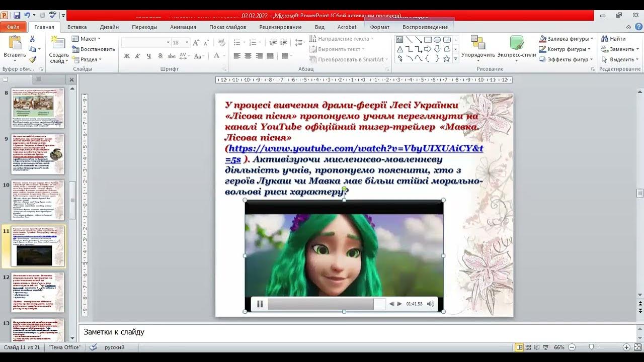This screenshot has height=362, width=644.
Task: Click the Copy icon in clipboard group
Action: [x=32, y=49]
